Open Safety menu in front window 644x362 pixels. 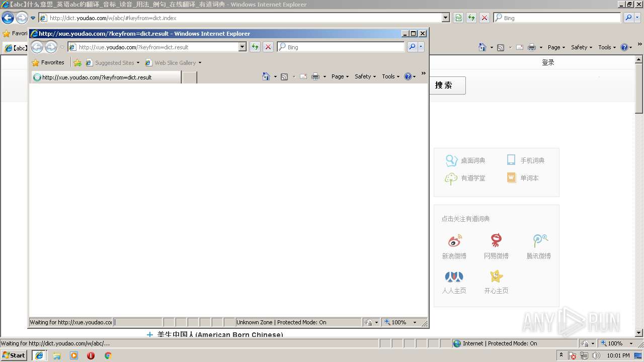(x=365, y=76)
